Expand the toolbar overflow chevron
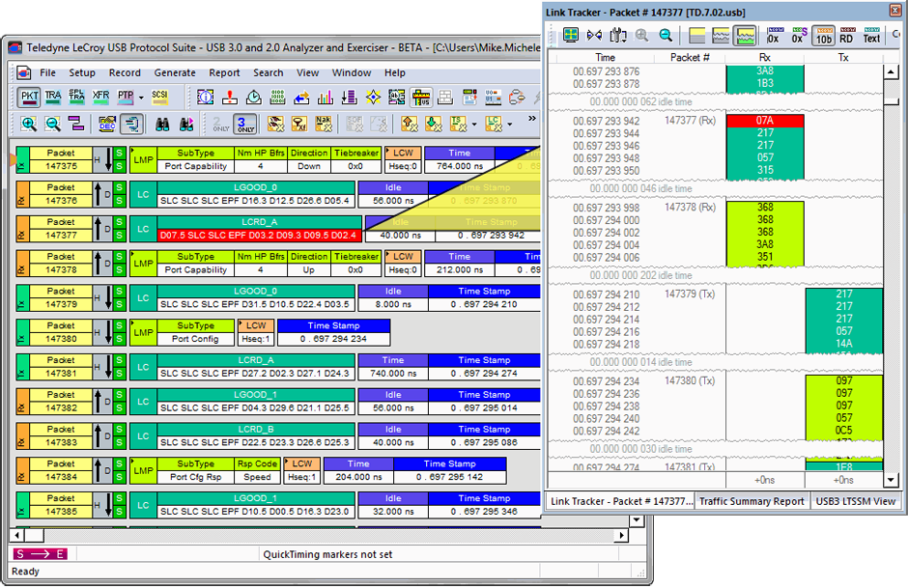The width and height of the screenshot is (908, 588). click(531, 119)
